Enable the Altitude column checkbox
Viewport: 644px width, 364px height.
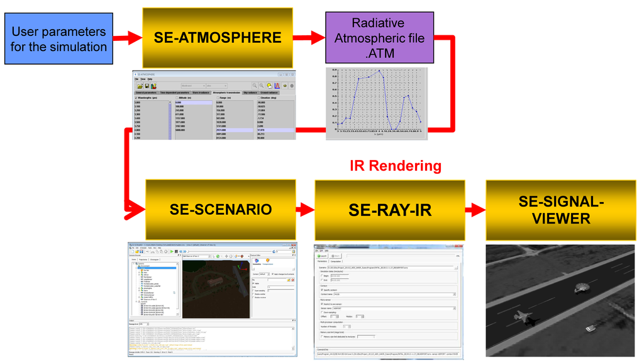(x=177, y=98)
